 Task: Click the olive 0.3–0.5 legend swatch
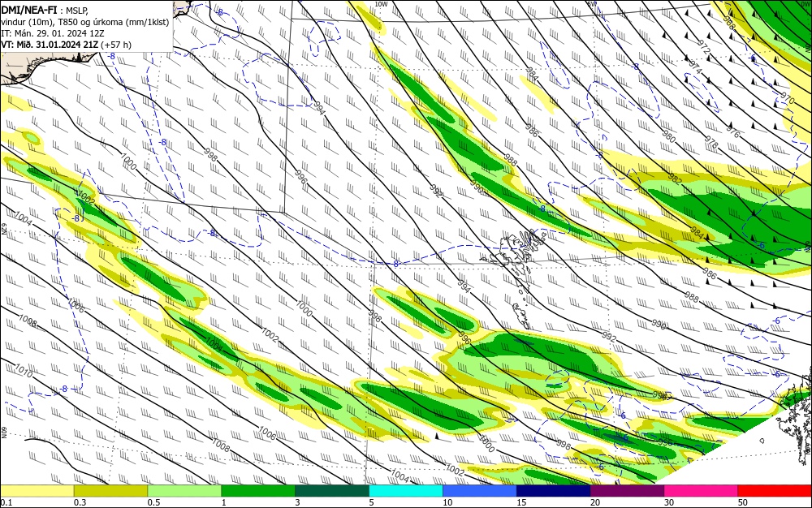pyautogui.click(x=110, y=491)
